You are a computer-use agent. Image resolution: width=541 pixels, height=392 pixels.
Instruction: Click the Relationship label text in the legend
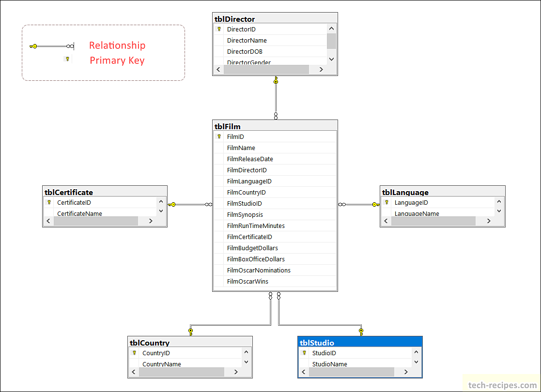click(117, 45)
